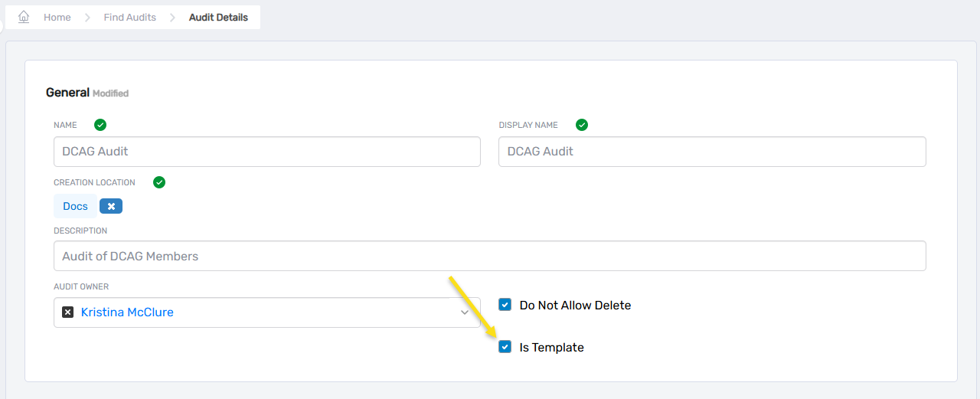Click the Modified status label near General
Screen dimensions: 980x399
click(110, 93)
